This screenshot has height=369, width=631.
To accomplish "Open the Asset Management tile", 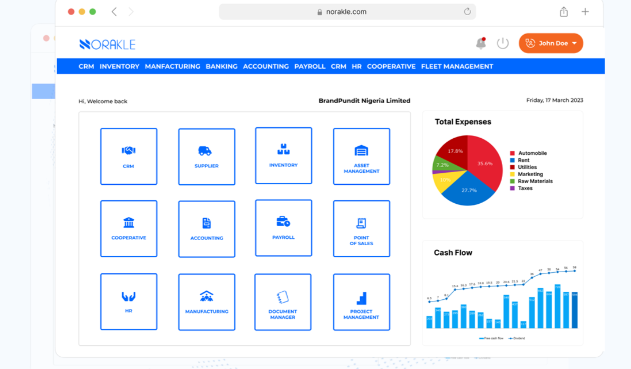I will [361, 157].
